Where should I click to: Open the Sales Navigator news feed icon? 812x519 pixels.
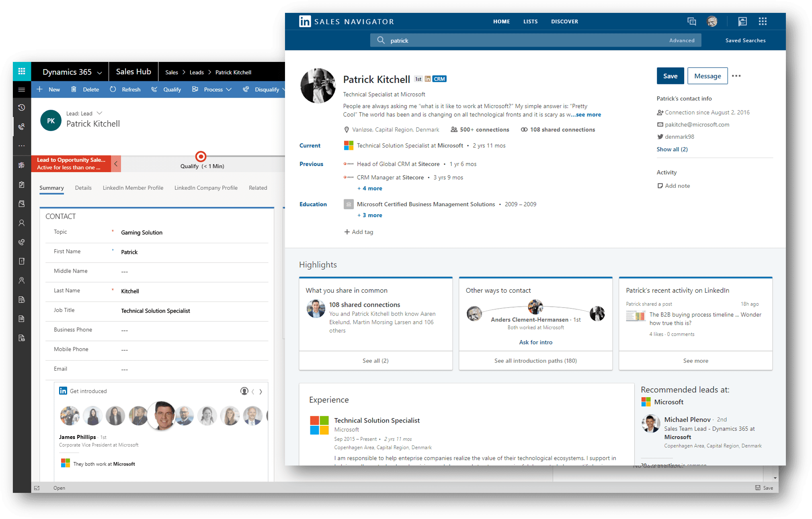742,21
